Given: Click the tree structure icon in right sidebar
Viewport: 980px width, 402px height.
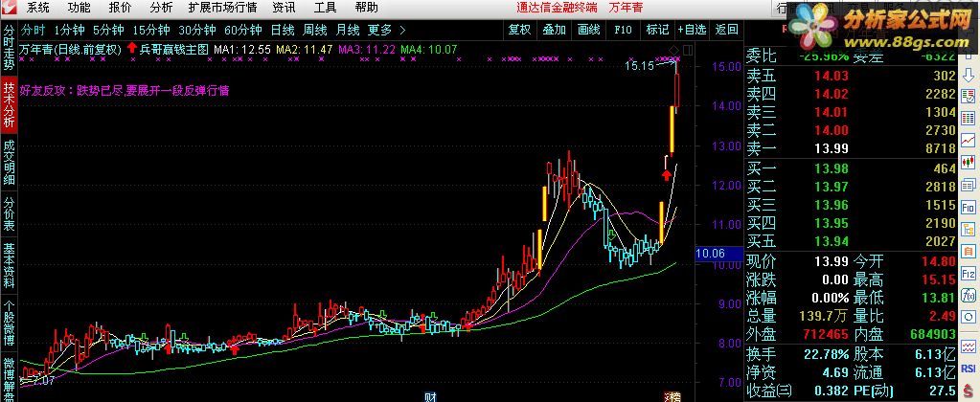Looking at the screenshot, I should [x=969, y=229].
